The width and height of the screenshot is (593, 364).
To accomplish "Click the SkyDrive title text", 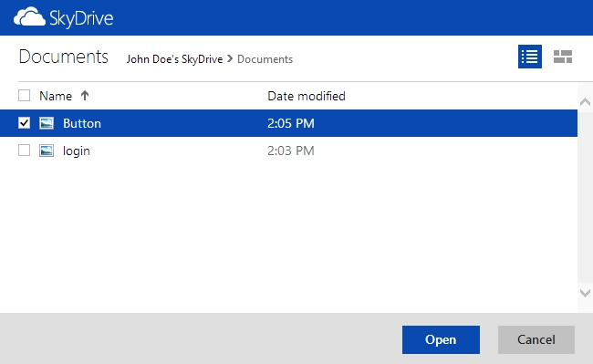I will [81, 18].
